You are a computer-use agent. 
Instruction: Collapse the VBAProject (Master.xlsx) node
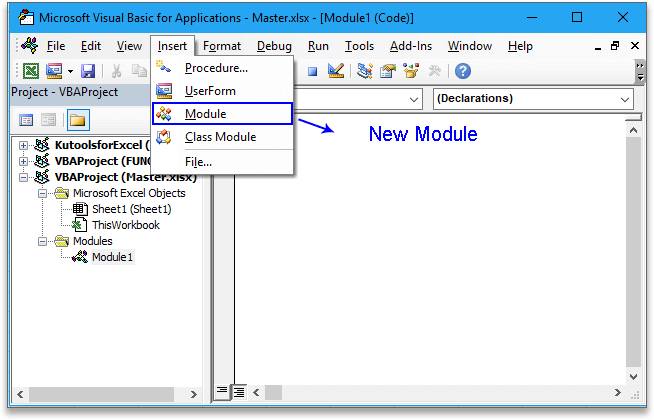[23, 177]
